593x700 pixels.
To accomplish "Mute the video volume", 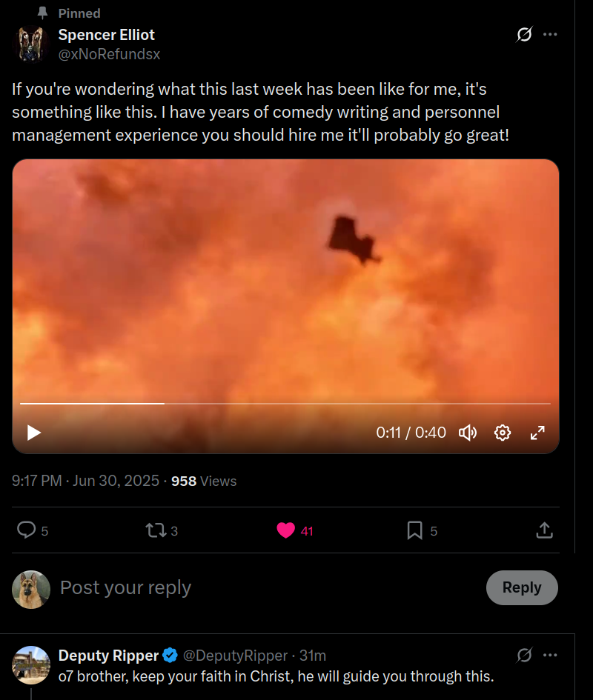I will click(467, 433).
